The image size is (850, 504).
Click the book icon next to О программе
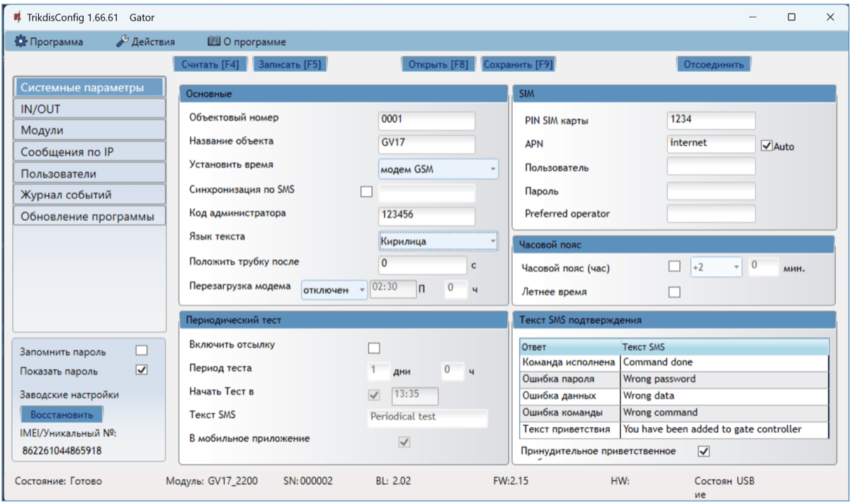pos(213,42)
